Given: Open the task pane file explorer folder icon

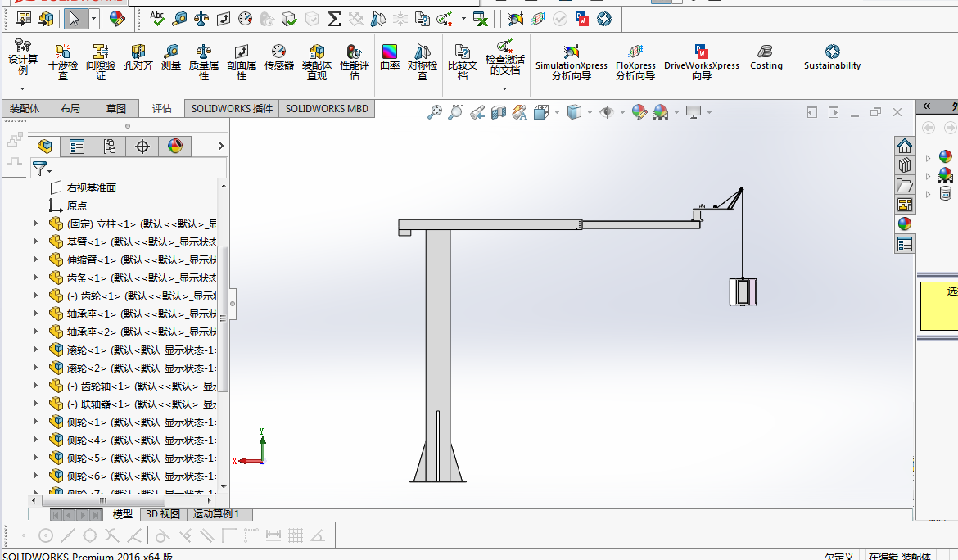Looking at the screenshot, I should pos(905,185).
